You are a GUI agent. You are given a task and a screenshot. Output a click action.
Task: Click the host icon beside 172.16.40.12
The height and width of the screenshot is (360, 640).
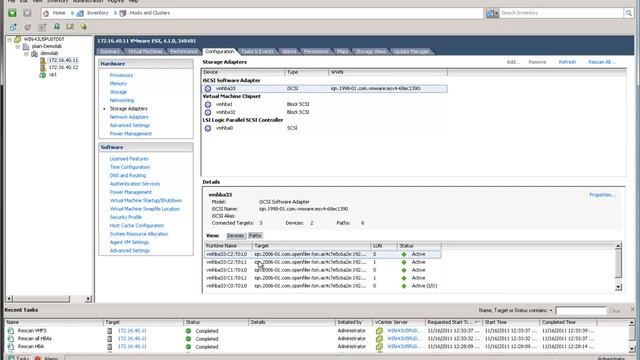tap(42, 67)
